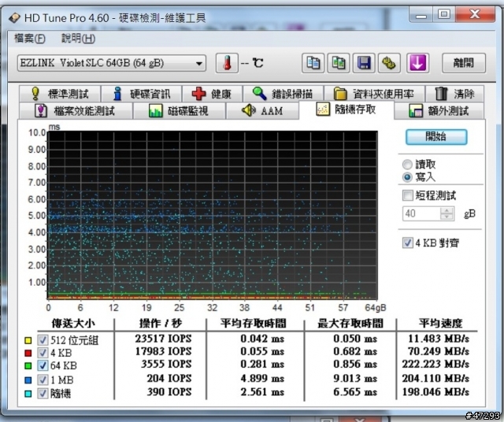Maximize the HD Tune Pro window
504x422 pixels.
(x=444, y=15)
